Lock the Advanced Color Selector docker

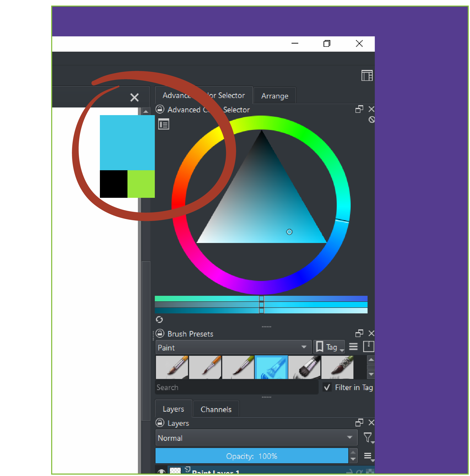pos(160,109)
